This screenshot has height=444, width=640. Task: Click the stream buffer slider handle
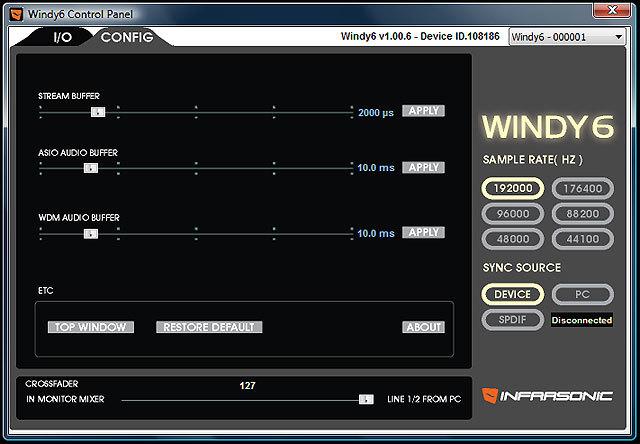click(97, 112)
